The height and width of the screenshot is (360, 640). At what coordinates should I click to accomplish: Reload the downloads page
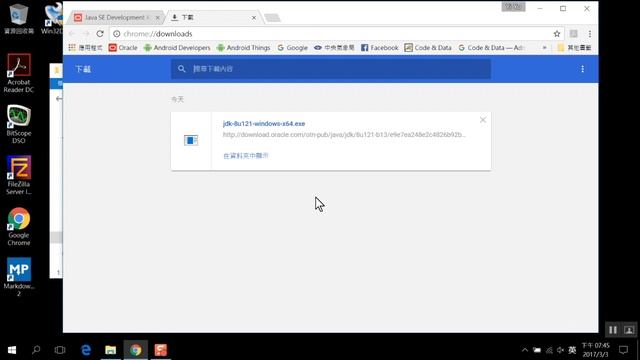click(100, 34)
